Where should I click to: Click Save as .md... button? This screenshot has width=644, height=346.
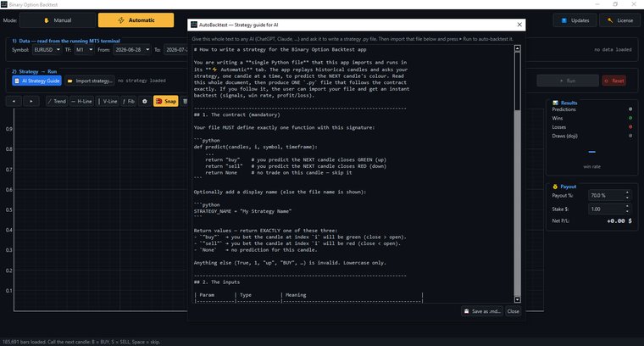[483, 311]
